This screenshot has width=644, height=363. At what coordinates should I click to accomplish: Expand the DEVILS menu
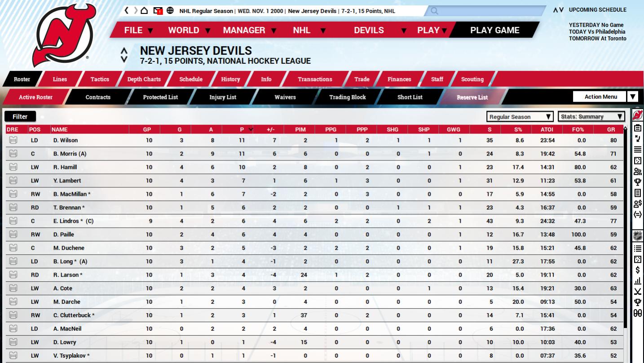(380, 30)
